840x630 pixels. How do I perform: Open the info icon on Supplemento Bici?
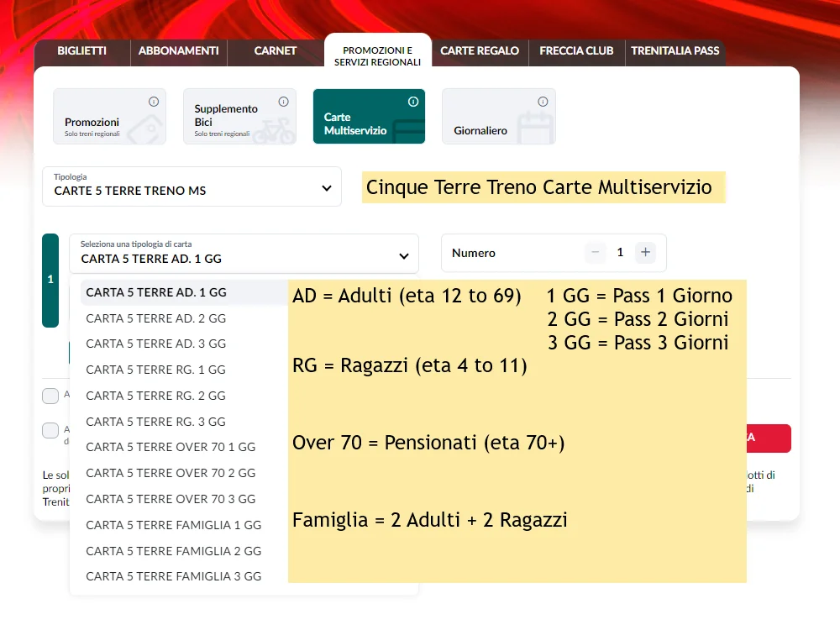click(x=284, y=100)
